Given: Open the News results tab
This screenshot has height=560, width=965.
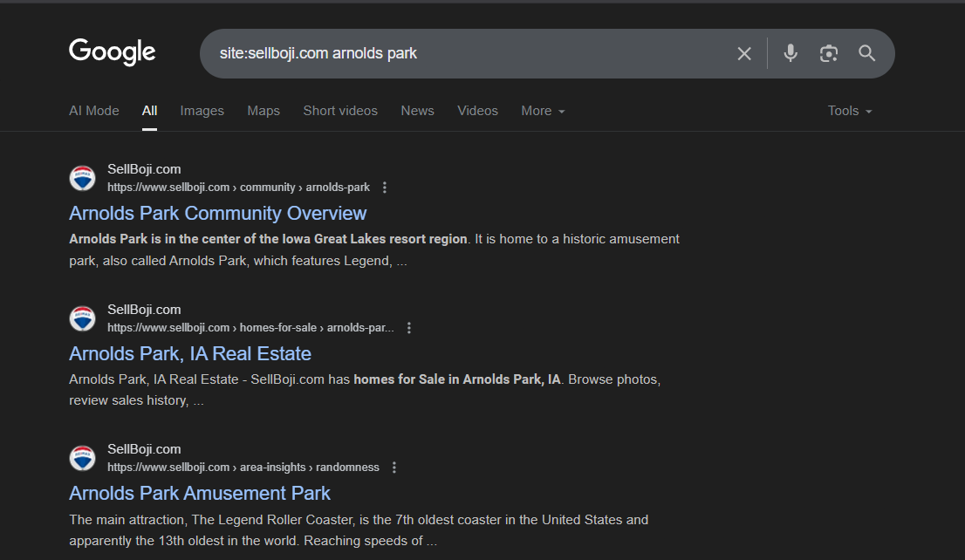Looking at the screenshot, I should click(417, 111).
